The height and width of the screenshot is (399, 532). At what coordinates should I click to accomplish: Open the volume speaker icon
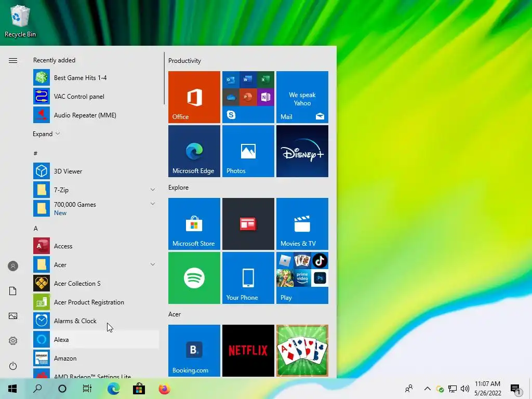(465, 389)
